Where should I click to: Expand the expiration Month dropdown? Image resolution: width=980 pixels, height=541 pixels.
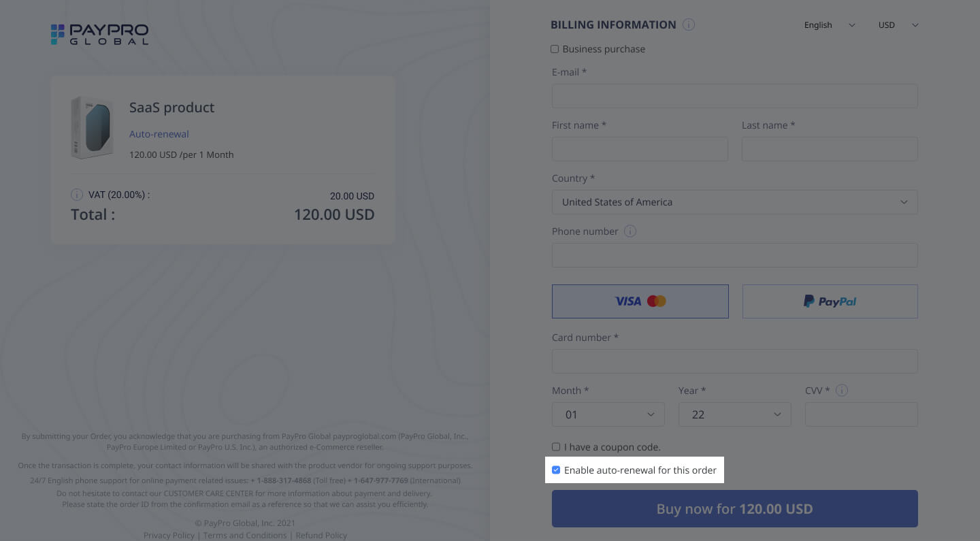(608, 414)
